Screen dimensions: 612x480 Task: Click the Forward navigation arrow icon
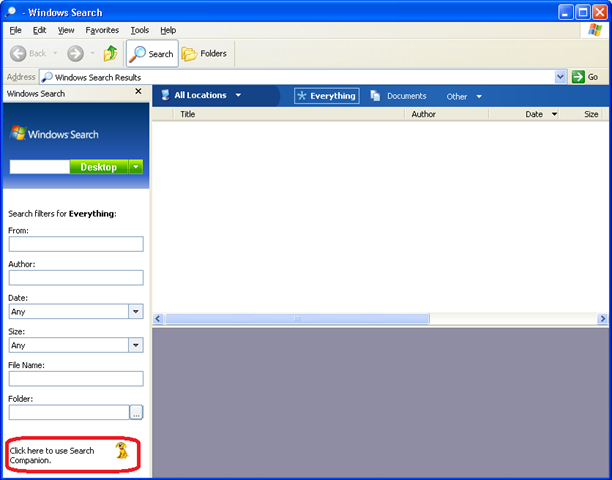tap(75, 54)
